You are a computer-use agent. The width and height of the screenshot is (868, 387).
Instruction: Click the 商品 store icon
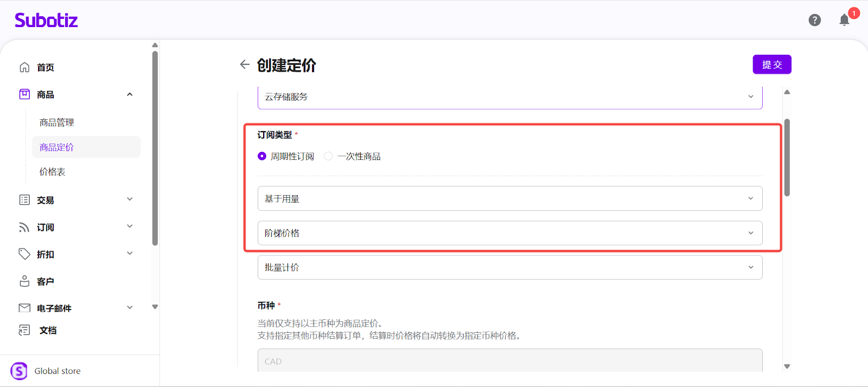[24, 94]
